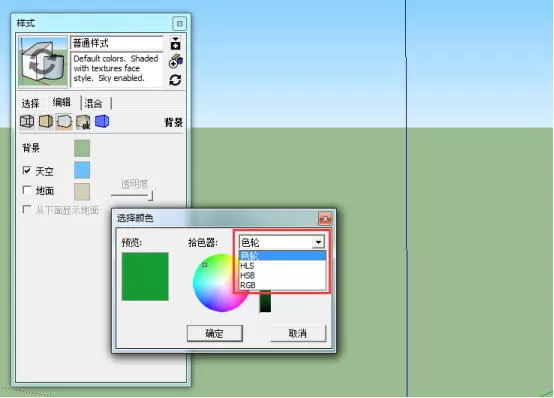This screenshot has width=554, height=398.
Task: Click the update style refresh icon
Action: tap(175, 80)
